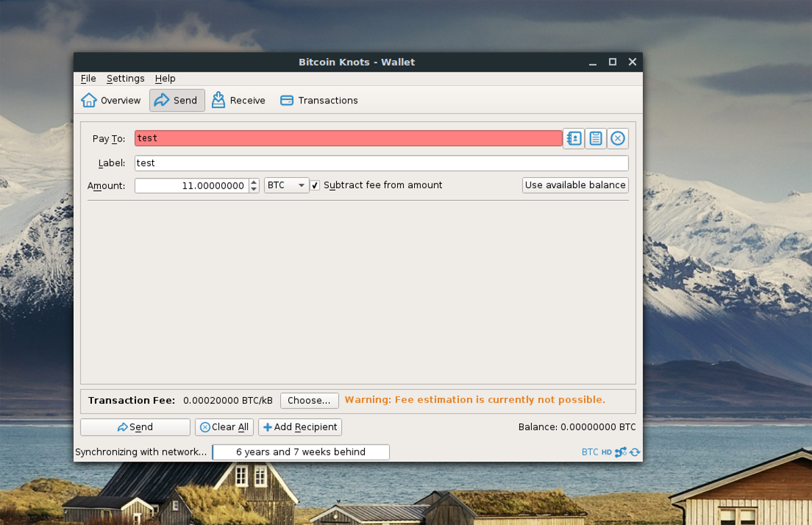Click the network connections icon in status bar
The image size is (812, 525).
(x=621, y=452)
